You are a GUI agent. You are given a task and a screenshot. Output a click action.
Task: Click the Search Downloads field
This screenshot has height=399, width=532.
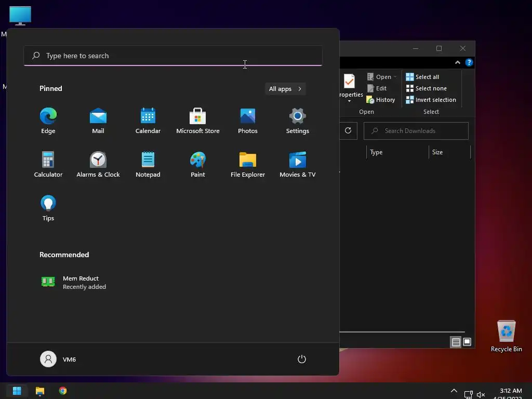pos(416,131)
